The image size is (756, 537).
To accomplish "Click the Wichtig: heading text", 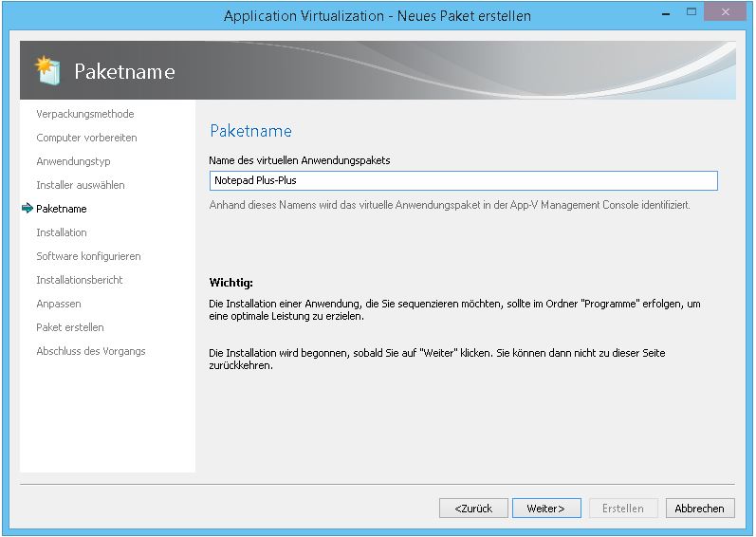I will [230, 283].
